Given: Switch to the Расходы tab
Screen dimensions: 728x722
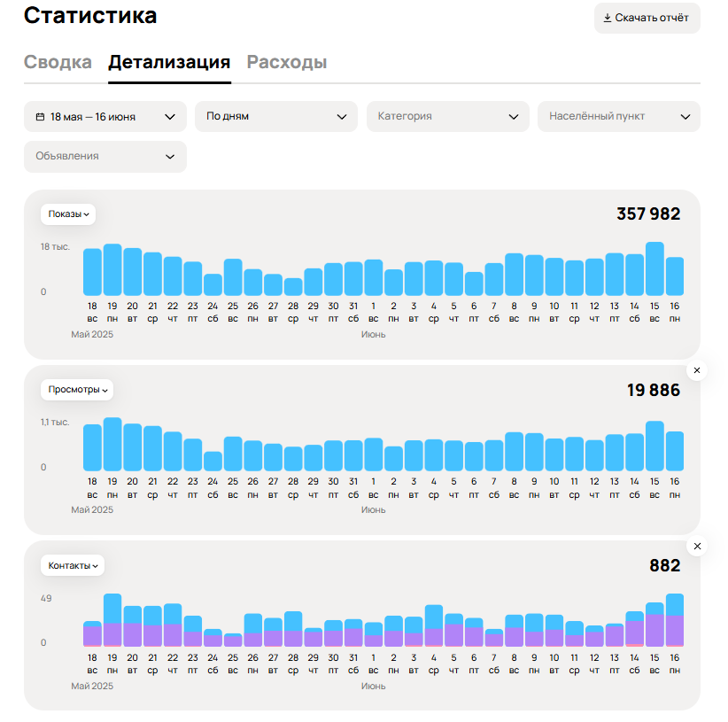Looking at the screenshot, I should click(287, 62).
